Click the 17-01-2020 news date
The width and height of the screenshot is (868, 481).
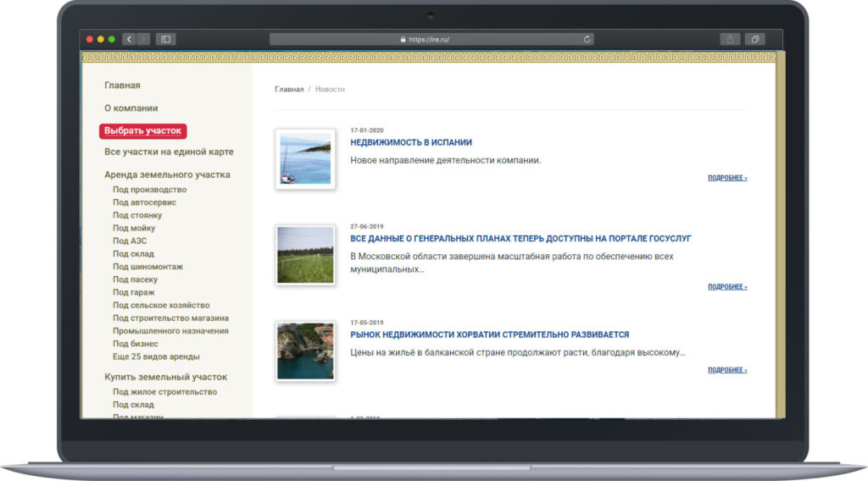tap(366, 130)
